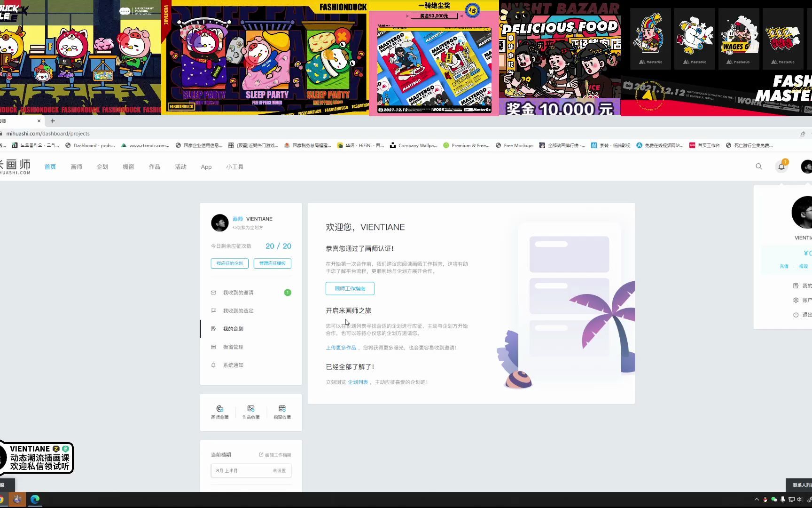
Task: Go to 企划 nav tab
Action: click(x=102, y=167)
